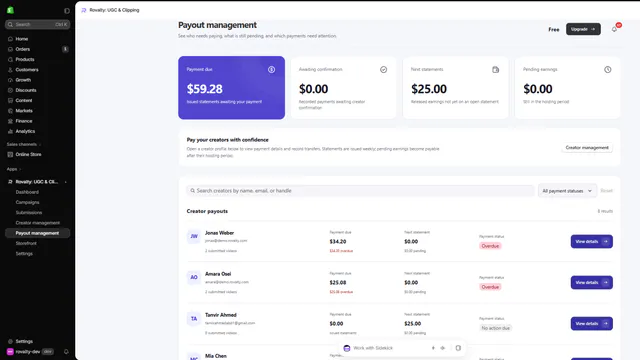Open Creator management button
Screen dimensions: 640x360
[587, 148]
